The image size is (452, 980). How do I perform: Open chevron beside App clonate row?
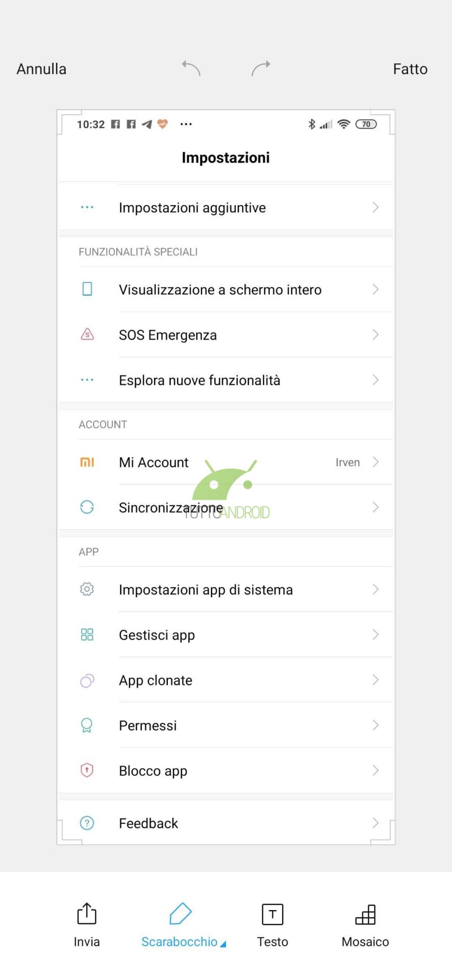tap(375, 679)
